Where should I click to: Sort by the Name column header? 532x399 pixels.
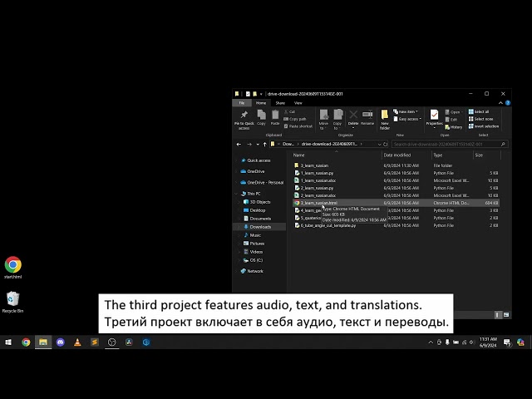tap(336, 155)
